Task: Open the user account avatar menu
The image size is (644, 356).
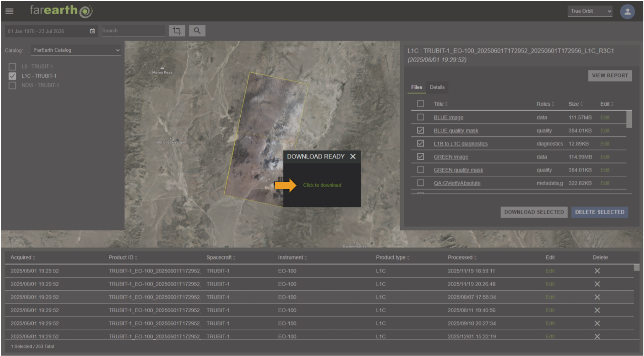Action: 627,11
